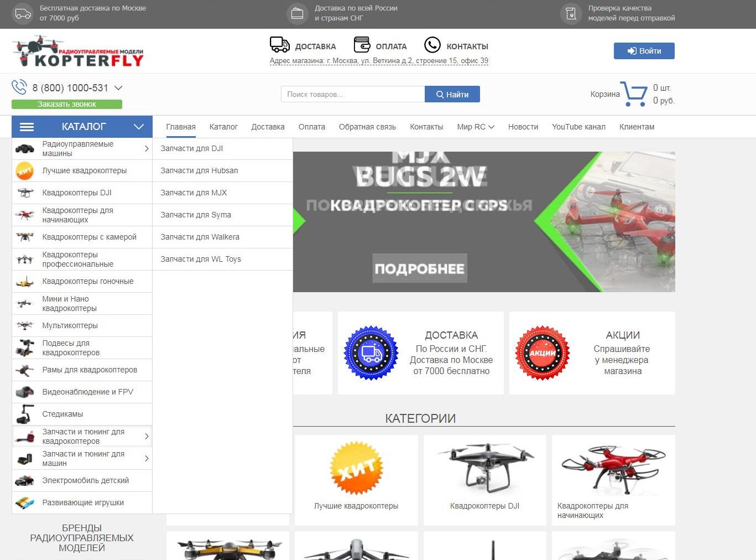756x560 pixels.
Task: Go to Доставка in navigation bar
Action: [268, 127]
